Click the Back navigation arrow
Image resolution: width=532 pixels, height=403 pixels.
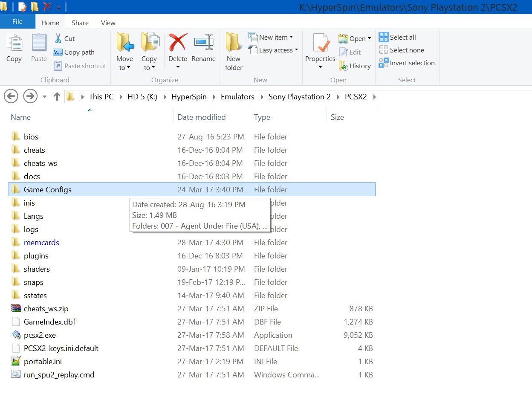coord(11,97)
